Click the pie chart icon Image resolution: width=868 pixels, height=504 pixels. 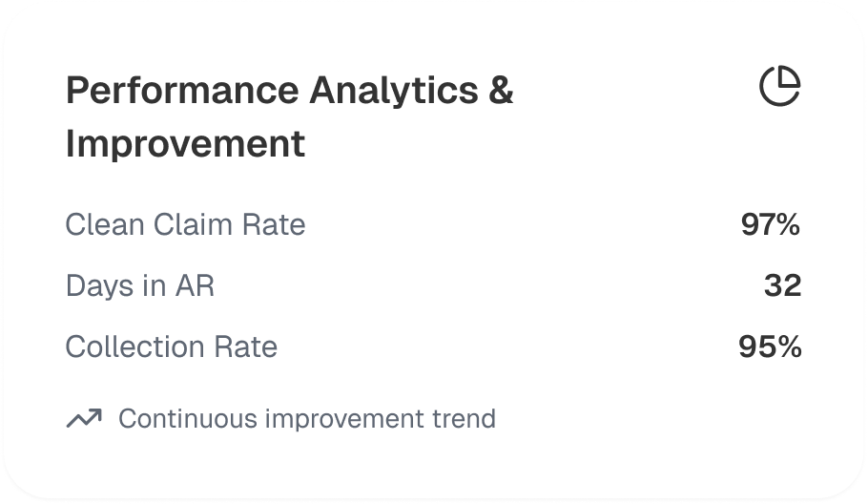tap(779, 88)
